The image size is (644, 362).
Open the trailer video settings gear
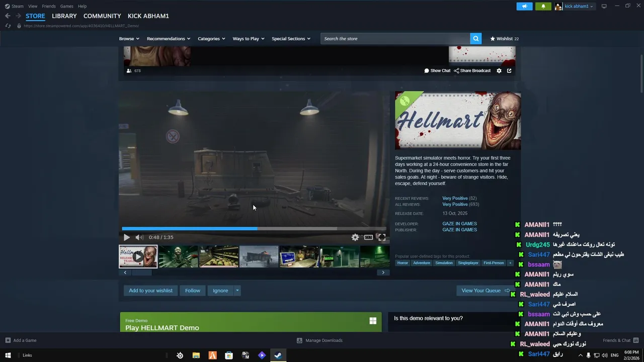click(x=355, y=237)
